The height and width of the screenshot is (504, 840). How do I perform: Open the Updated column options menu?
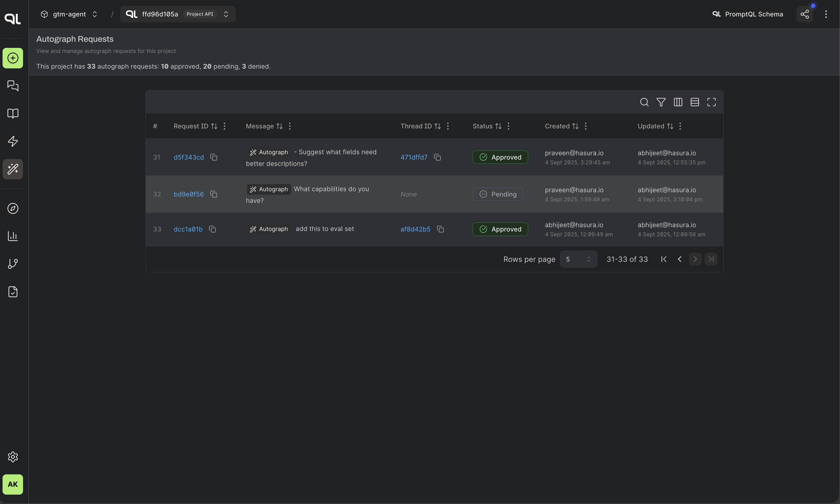[680, 126]
